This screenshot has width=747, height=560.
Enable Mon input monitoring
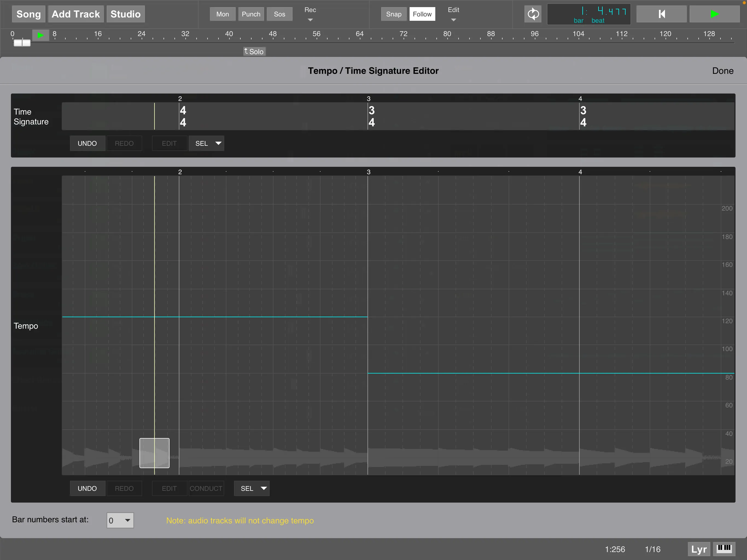coord(222,14)
